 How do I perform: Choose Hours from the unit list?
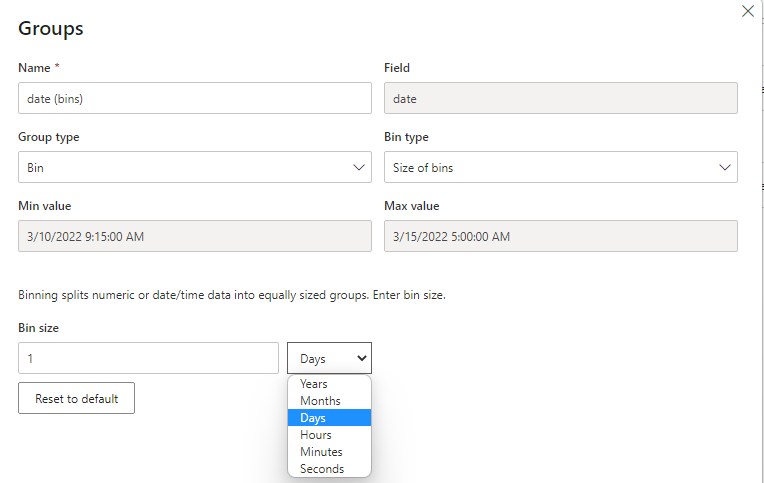click(329, 435)
